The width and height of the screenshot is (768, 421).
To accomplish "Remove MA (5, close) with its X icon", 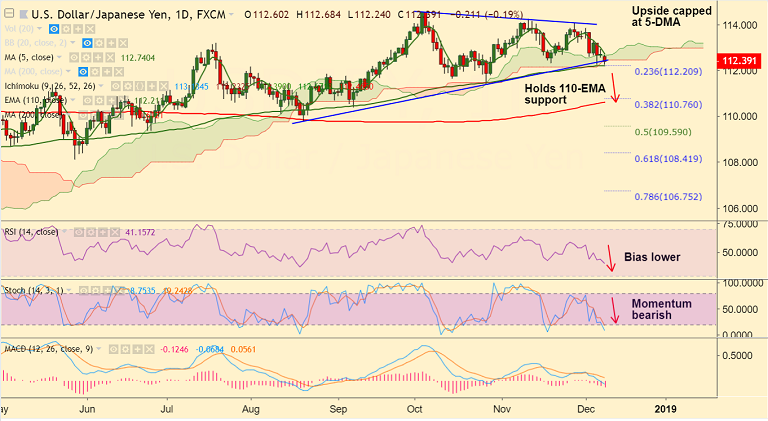I will 110,57.
